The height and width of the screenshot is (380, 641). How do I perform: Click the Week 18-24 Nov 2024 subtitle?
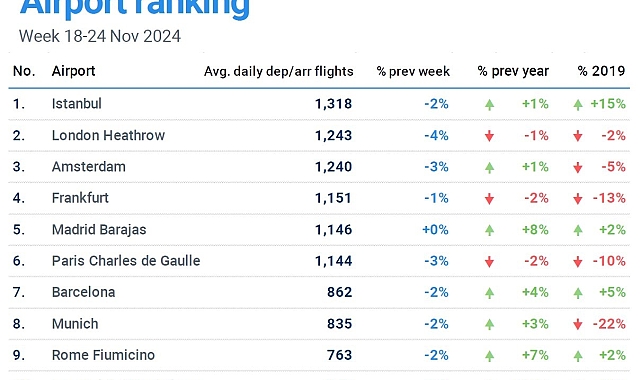[100, 36]
